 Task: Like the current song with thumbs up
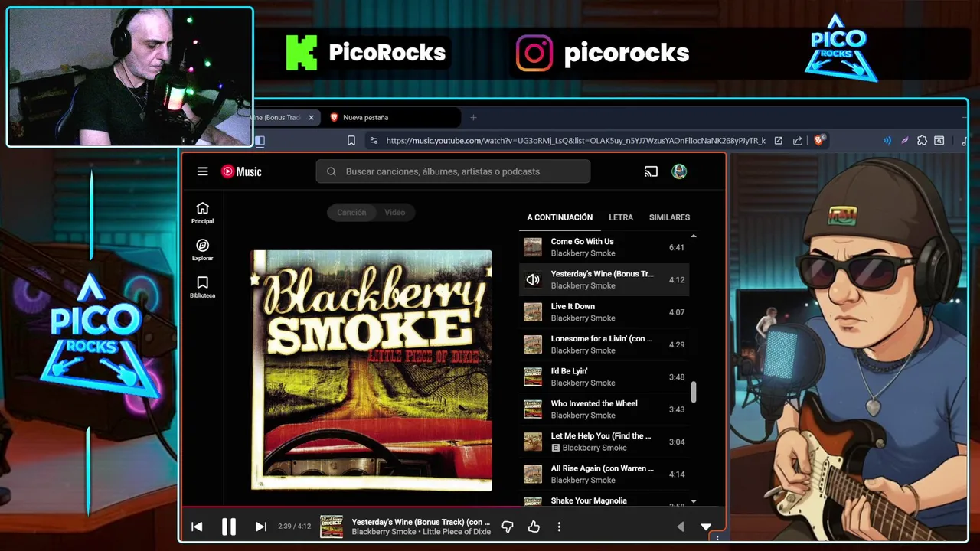point(534,527)
